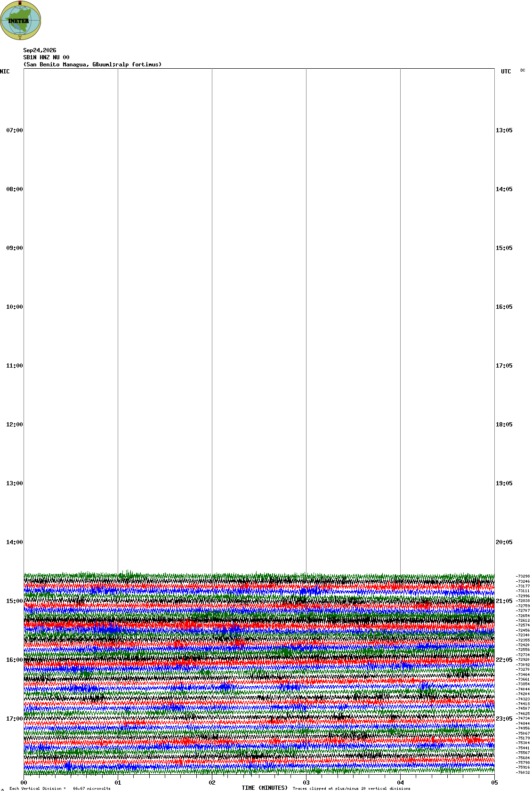Click the INETER globe logo
This screenshot has height=795, width=532.
(x=21, y=20)
